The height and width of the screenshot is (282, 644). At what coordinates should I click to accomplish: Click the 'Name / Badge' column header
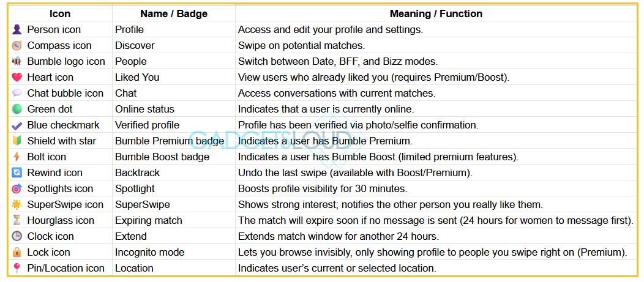pos(174,13)
